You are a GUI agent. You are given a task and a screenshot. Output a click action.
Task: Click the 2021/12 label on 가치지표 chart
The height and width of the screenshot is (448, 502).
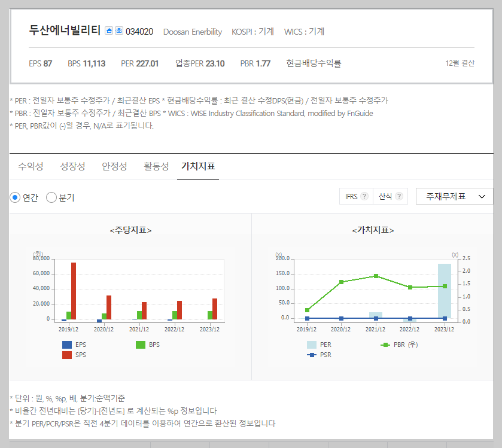[x=375, y=330]
